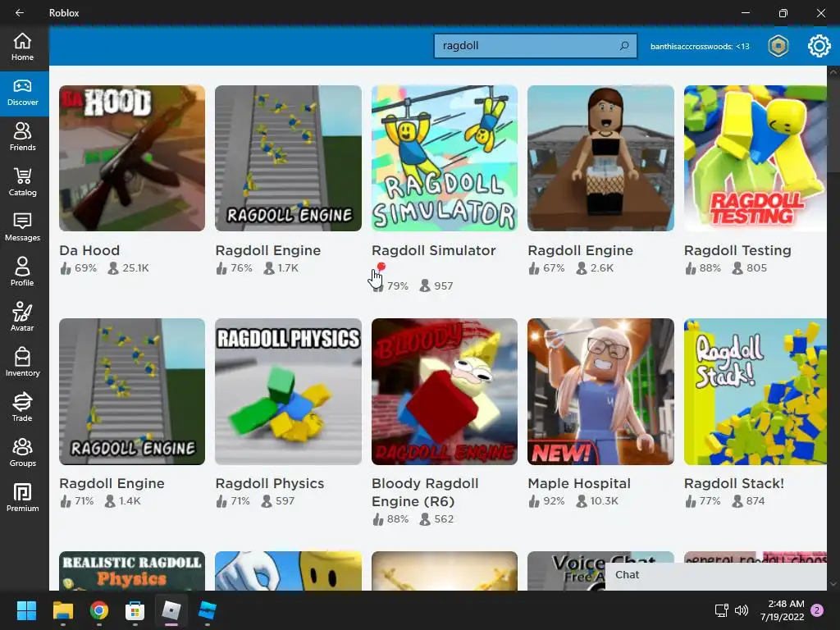Open the Groups sidebar icon

[22, 453]
